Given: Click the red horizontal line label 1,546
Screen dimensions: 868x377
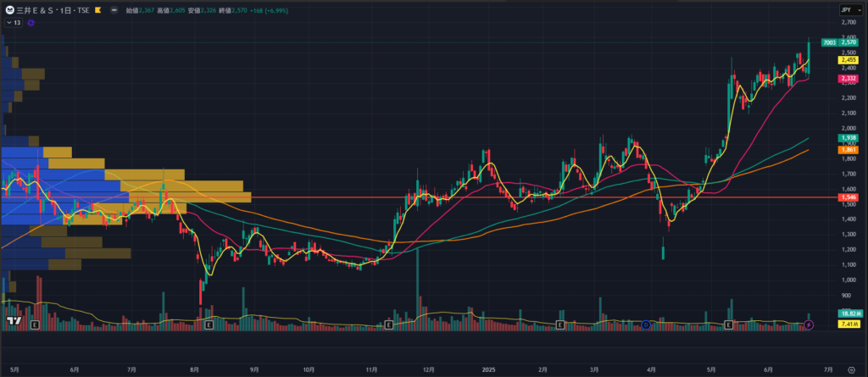Looking at the screenshot, I should [849, 197].
